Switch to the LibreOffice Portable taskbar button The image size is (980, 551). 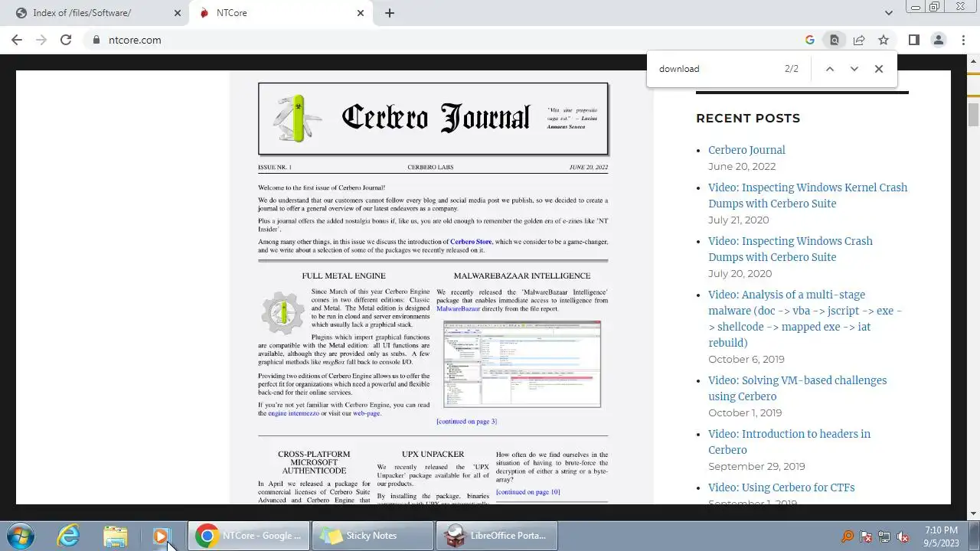496,536
